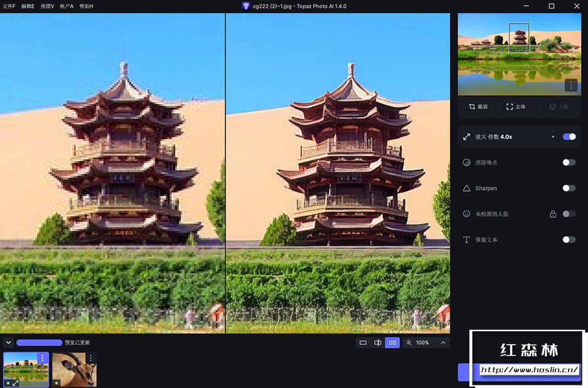The width and height of the screenshot is (588, 388).
Task: Click the T icon for 保留文本
Action: click(x=466, y=239)
